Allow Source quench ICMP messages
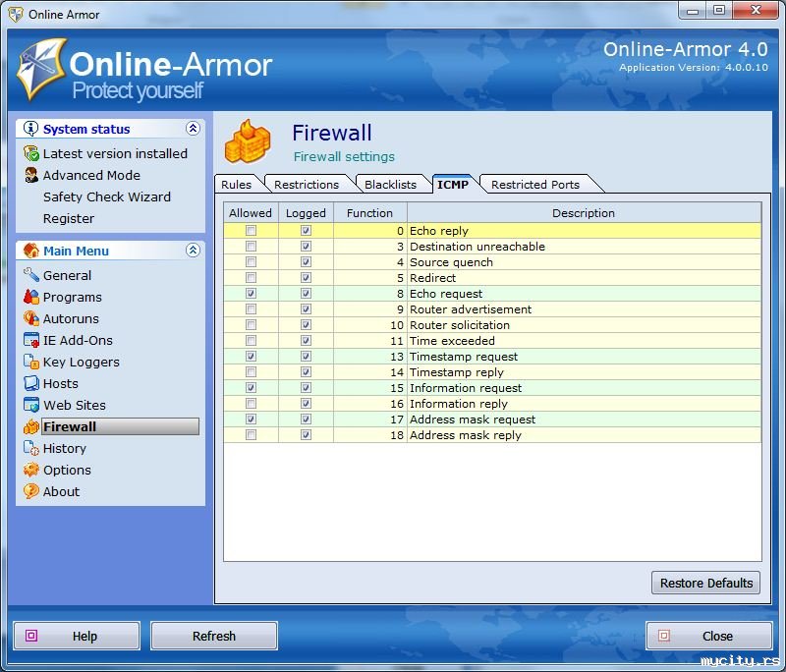This screenshot has width=786, height=672. 251,262
